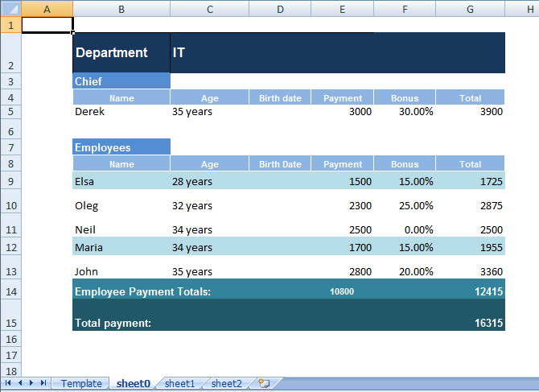Click the Derek name cell
The width and height of the screenshot is (539, 392).
(x=121, y=112)
